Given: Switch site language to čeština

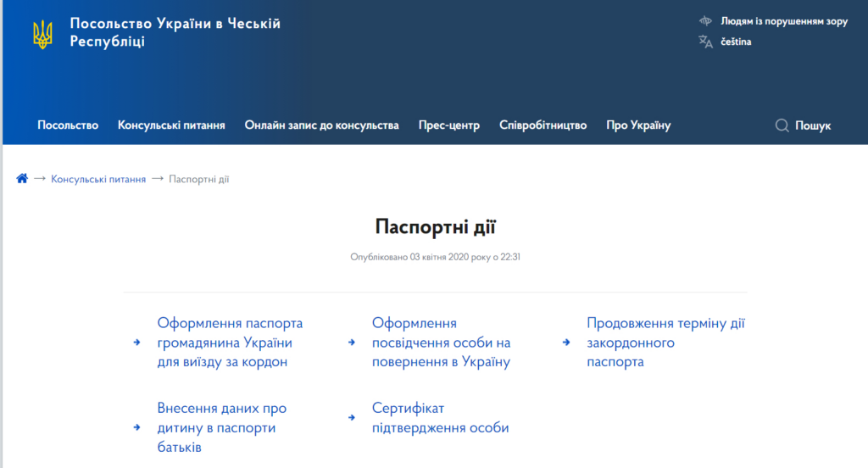Looking at the screenshot, I should tap(736, 42).
